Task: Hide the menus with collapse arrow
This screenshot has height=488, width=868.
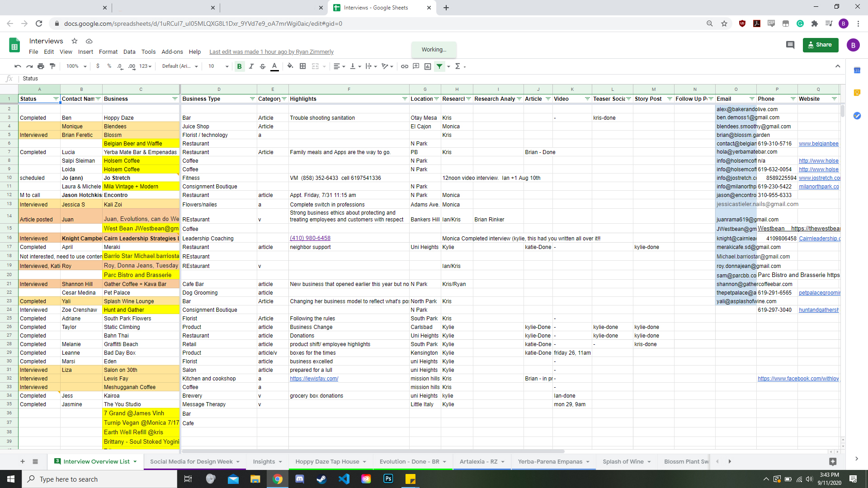Action: (838, 66)
